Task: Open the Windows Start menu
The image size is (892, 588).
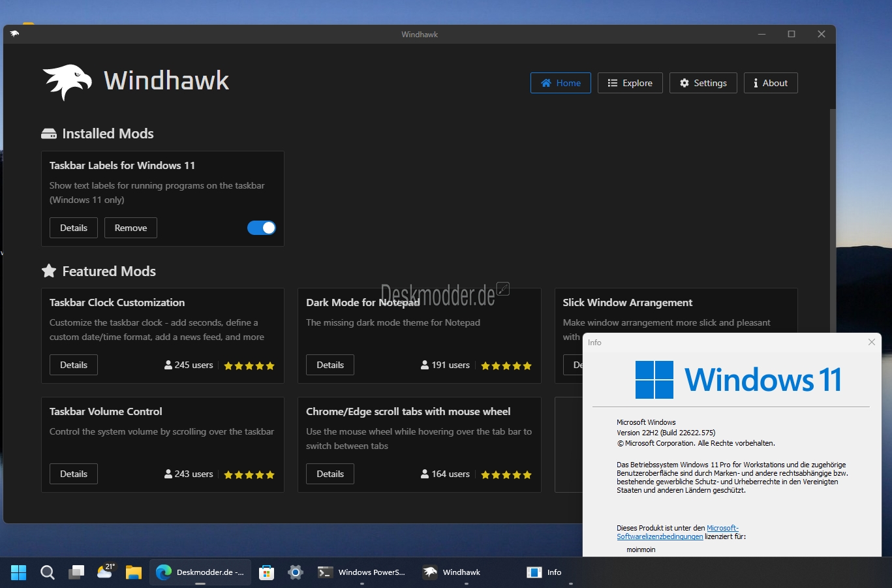Action: point(19,572)
